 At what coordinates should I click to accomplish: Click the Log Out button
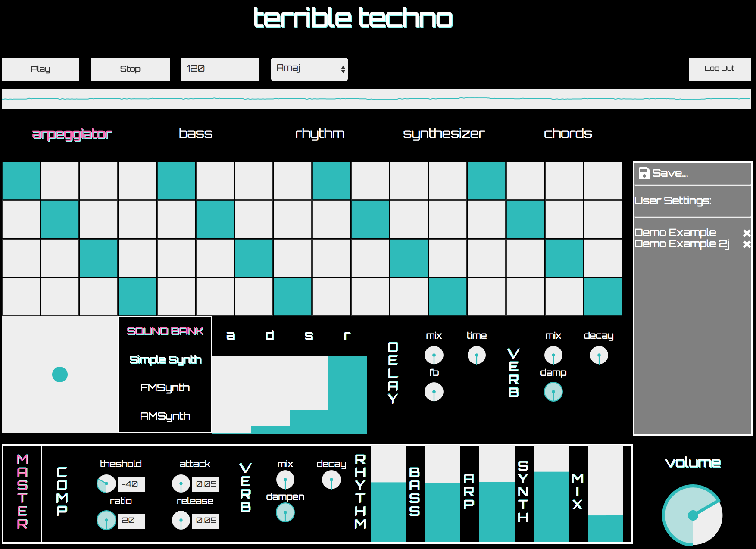click(719, 69)
